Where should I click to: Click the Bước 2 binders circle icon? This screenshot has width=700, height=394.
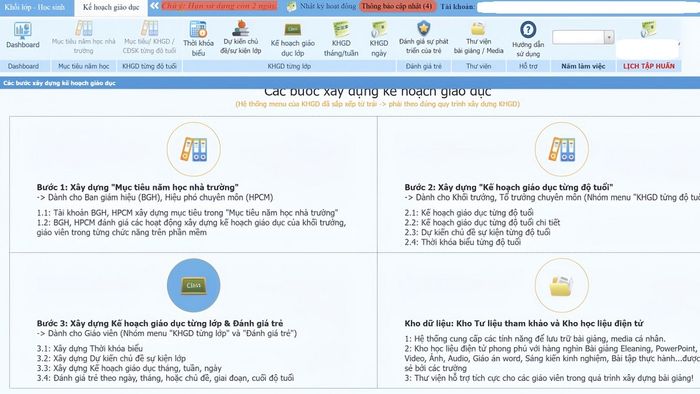point(562,149)
